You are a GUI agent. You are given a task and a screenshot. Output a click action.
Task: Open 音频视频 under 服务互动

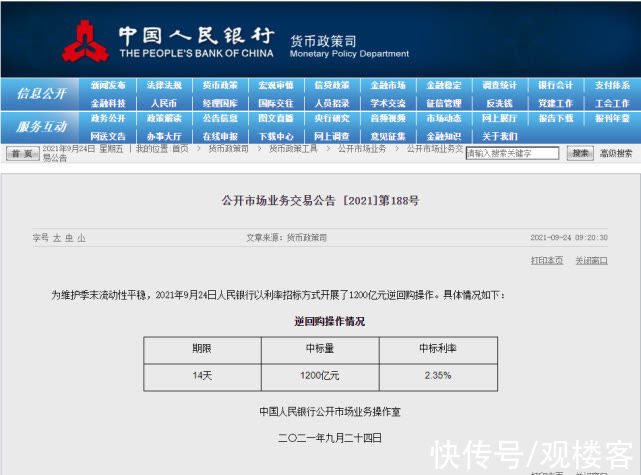pyautogui.click(x=388, y=119)
